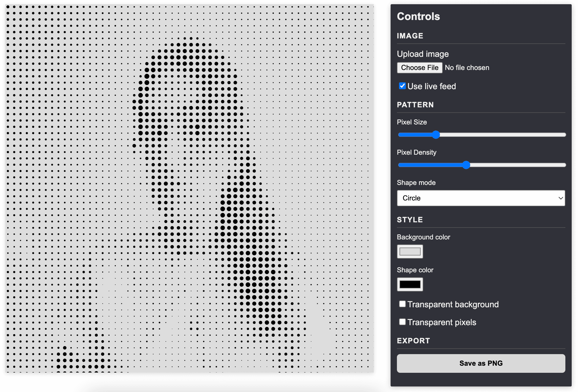This screenshot has height=392, width=578.
Task: Click far right end of Pixel Size track
Action: click(564, 135)
